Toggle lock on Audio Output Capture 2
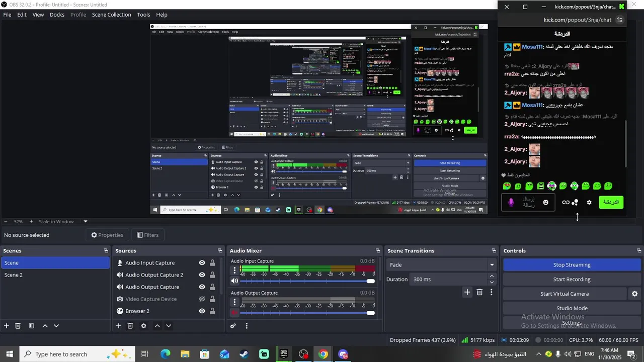The height and width of the screenshot is (362, 644). pos(212,275)
